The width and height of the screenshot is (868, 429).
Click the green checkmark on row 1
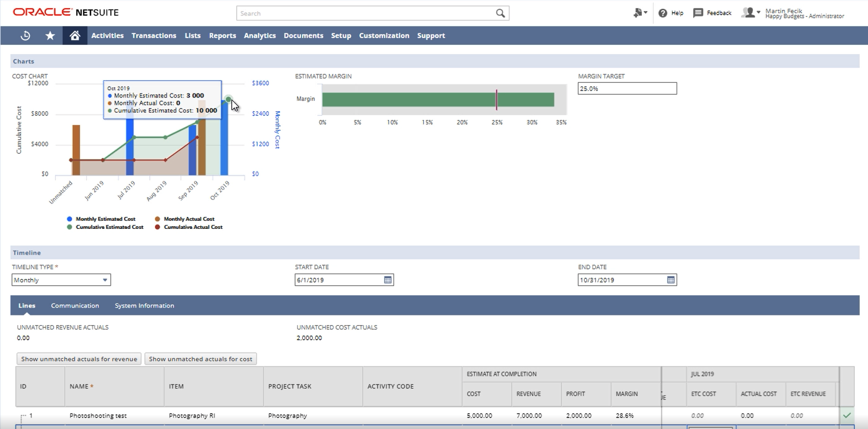pyautogui.click(x=847, y=415)
